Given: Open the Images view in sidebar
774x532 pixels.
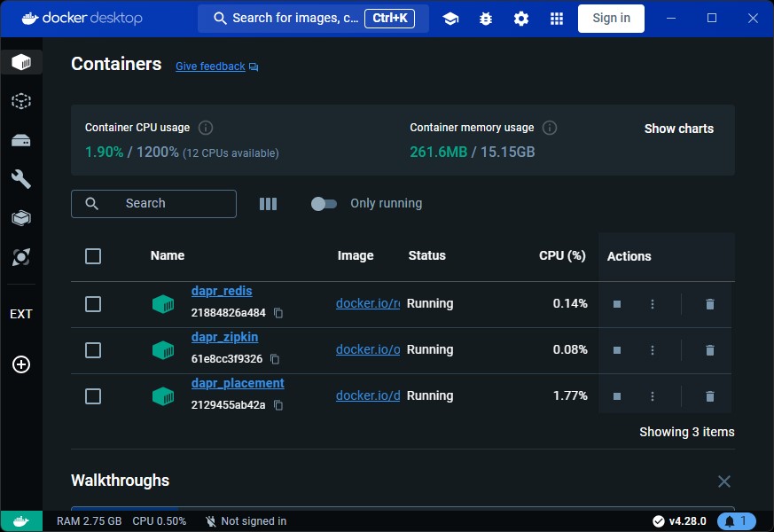Looking at the screenshot, I should point(21,101).
